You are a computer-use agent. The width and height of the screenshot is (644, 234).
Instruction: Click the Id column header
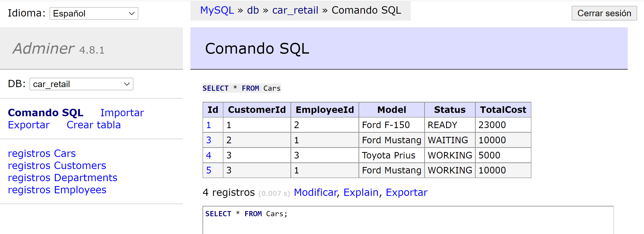(213, 110)
